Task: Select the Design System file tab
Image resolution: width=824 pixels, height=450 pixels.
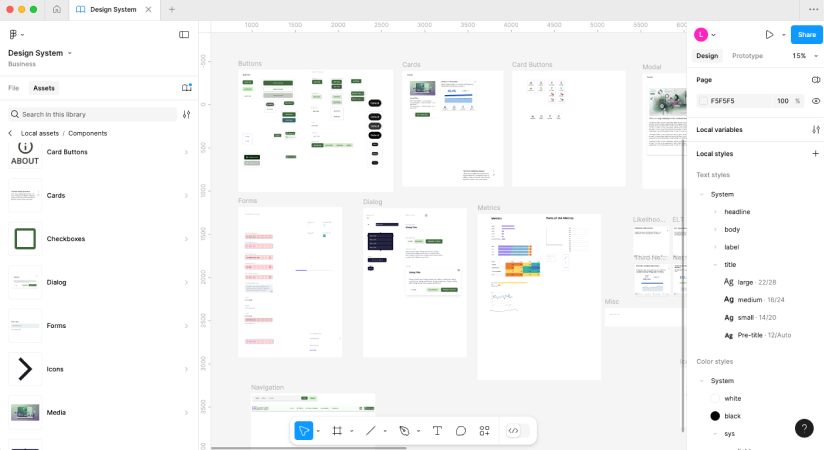Action: click(x=112, y=9)
